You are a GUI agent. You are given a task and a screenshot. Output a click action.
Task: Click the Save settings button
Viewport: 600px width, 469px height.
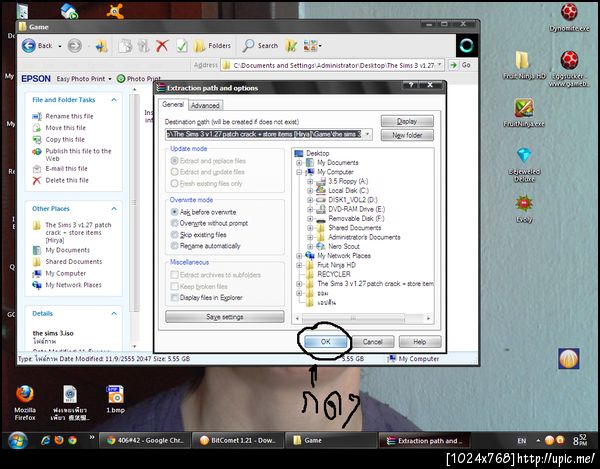pos(225,317)
